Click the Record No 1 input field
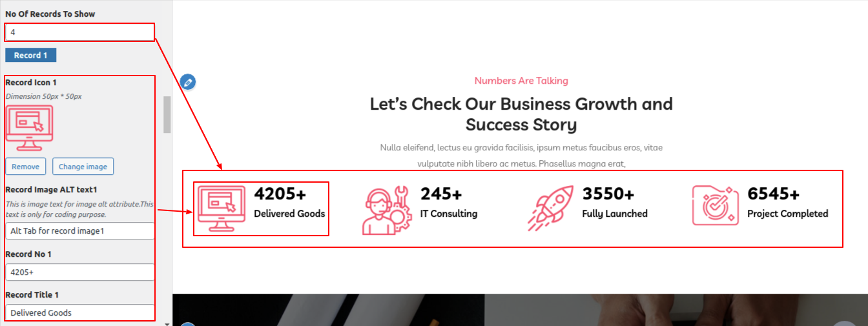The height and width of the screenshot is (326, 868). (x=79, y=272)
